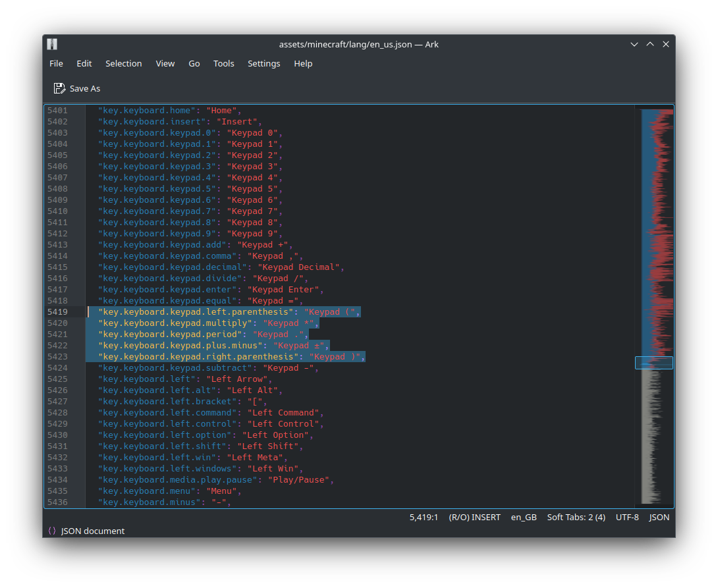The height and width of the screenshot is (588, 718).
Task: Open the Soft Tabs: 2 (4) indentation menu
Action: click(576, 517)
